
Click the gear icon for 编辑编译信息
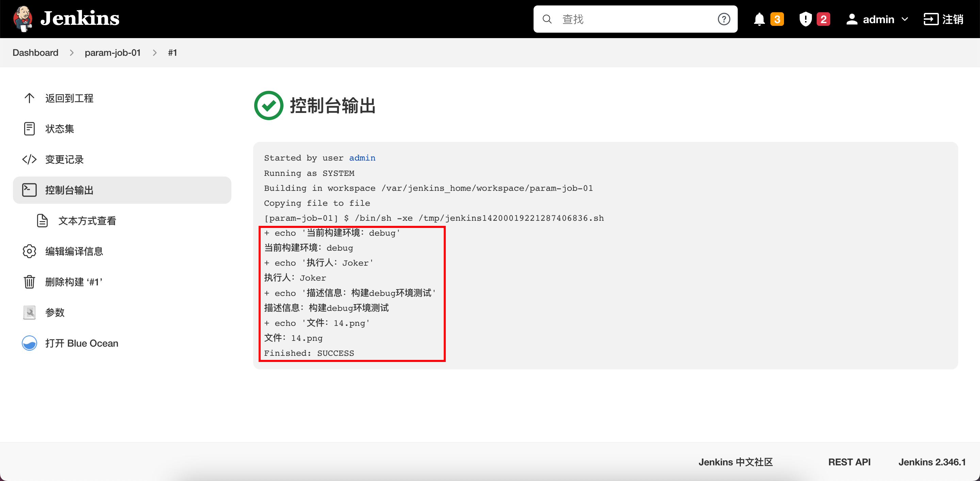(x=29, y=251)
